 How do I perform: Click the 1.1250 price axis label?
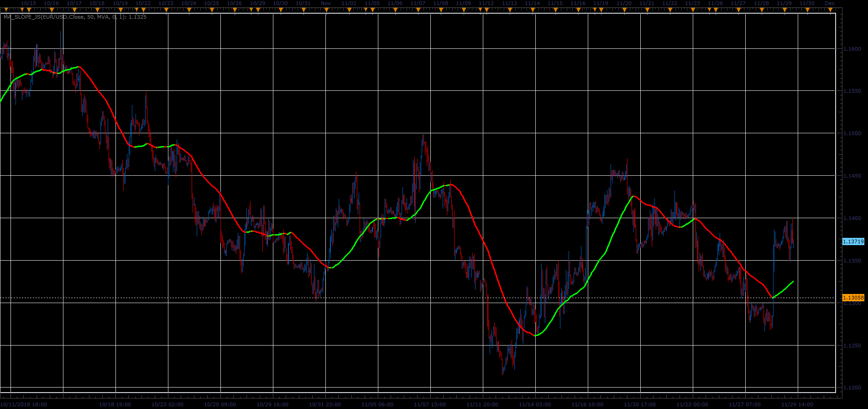852,346
